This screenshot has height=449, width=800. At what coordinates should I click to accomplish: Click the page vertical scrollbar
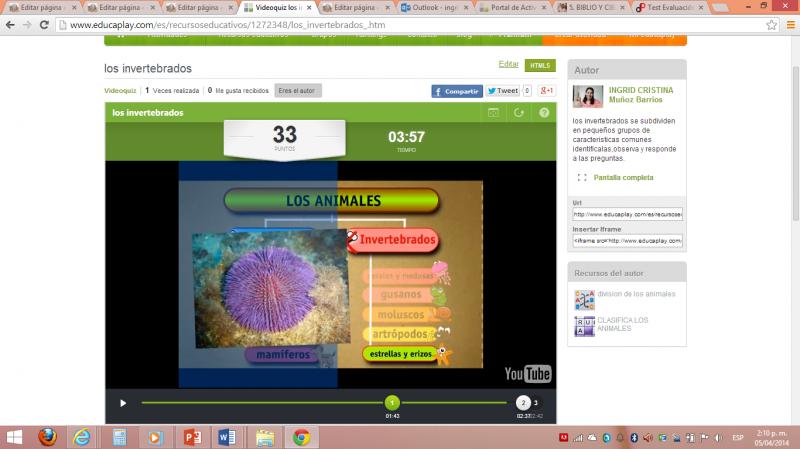tap(795, 143)
